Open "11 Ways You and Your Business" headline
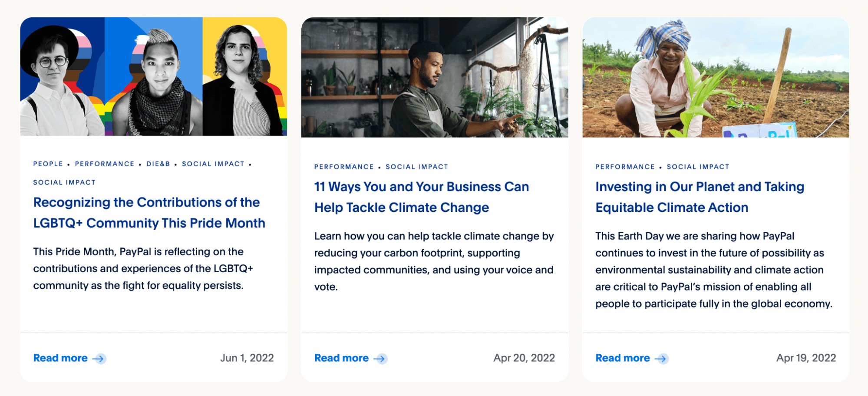Screen dimensions: 868x396 pos(421,197)
